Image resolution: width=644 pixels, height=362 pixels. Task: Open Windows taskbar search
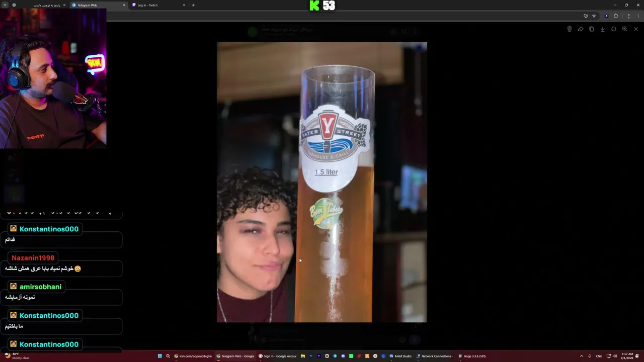168,356
